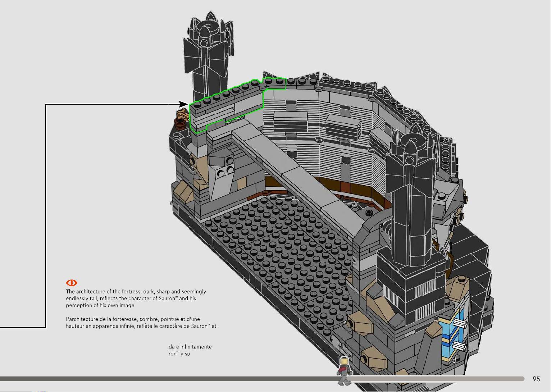This screenshot has width=551, height=392.
Task: Click the text fragment 'da e infinitamente'
Action: pyautogui.click(x=190, y=347)
